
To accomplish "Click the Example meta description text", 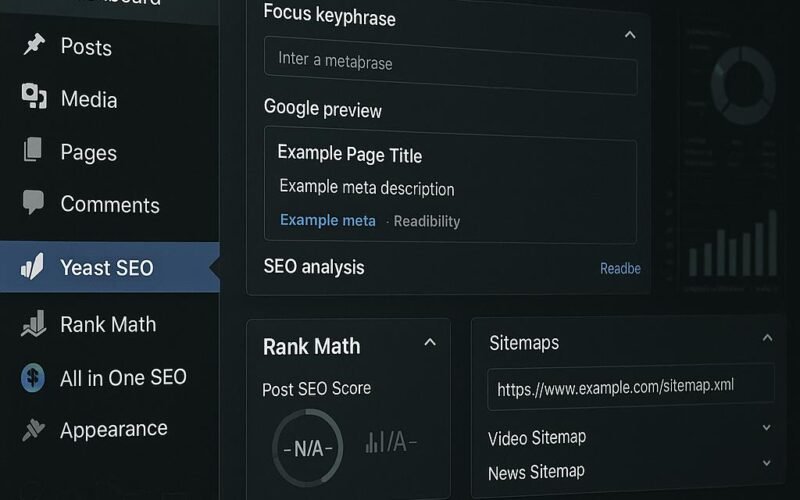I will pos(367,188).
